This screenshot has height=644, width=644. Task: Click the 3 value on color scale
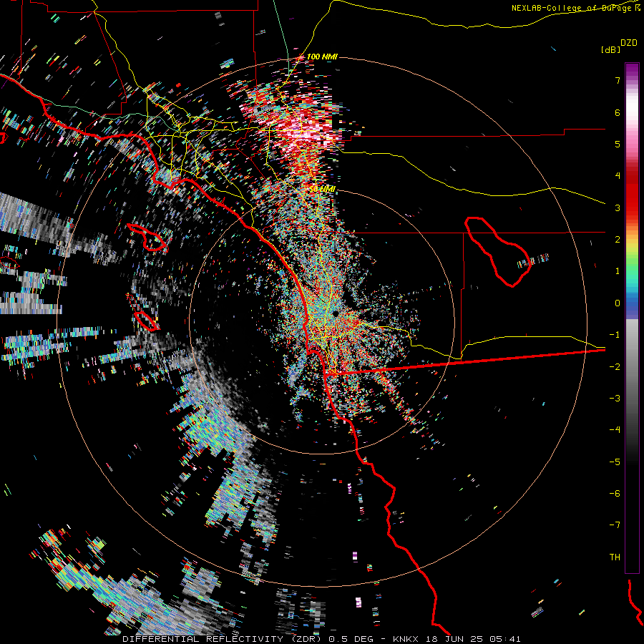(618, 208)
